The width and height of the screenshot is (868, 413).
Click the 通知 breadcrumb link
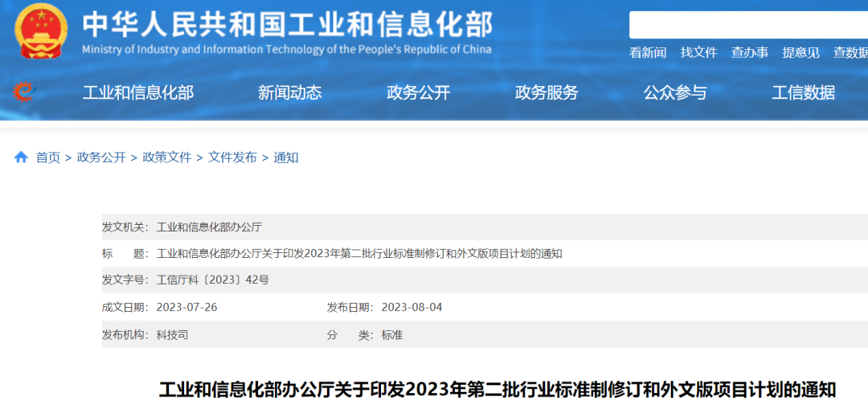[286, 157]
